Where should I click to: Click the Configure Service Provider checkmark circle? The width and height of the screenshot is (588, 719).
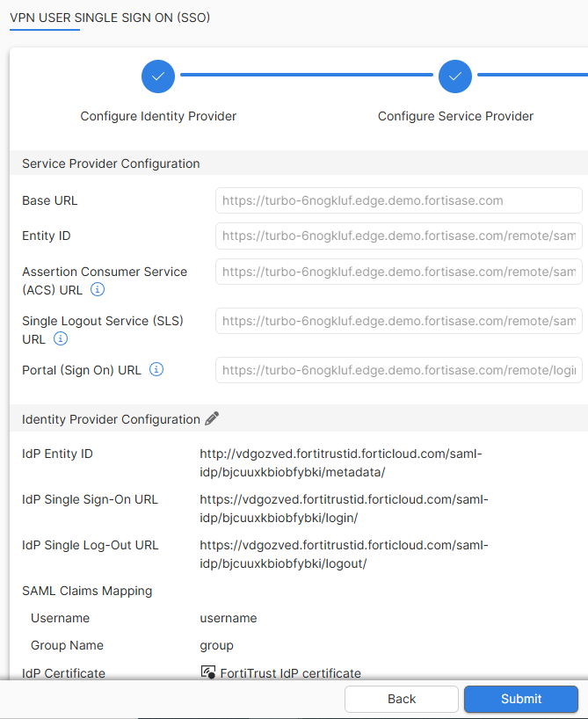(x=455, y=76)
